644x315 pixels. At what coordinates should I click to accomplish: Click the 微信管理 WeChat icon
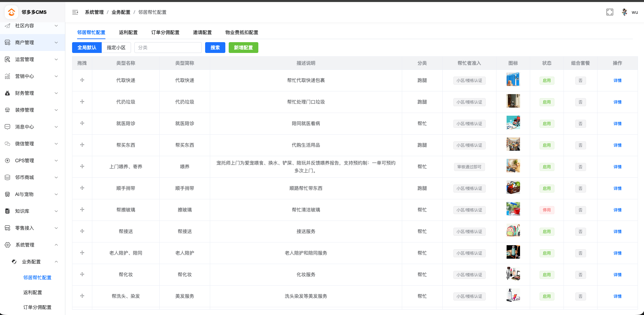[7, 144]
